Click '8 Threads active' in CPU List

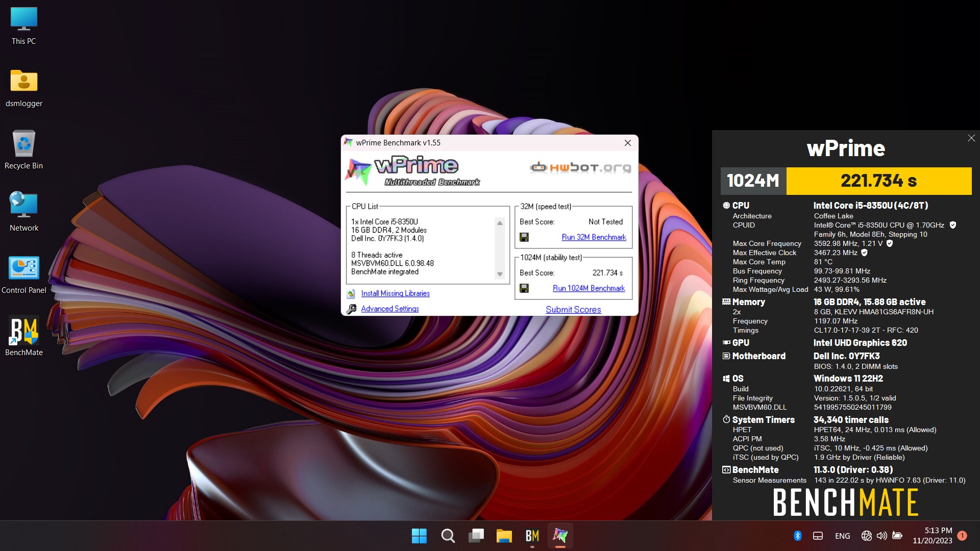coord(377,255)
